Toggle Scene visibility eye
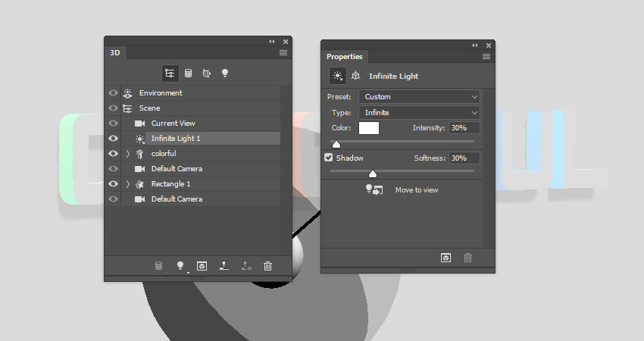 [x=113, y=108]
